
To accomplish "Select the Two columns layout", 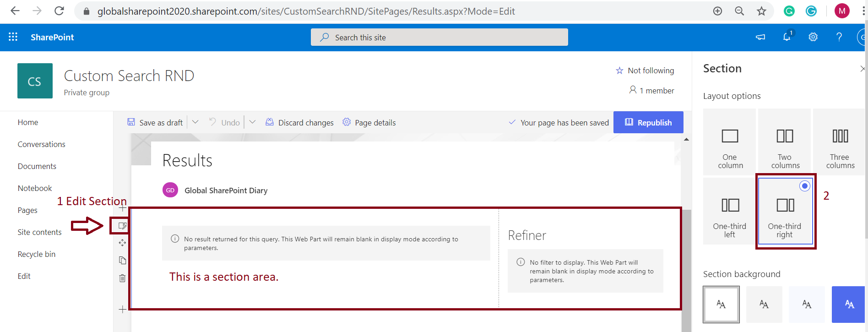I will (785, 142).
